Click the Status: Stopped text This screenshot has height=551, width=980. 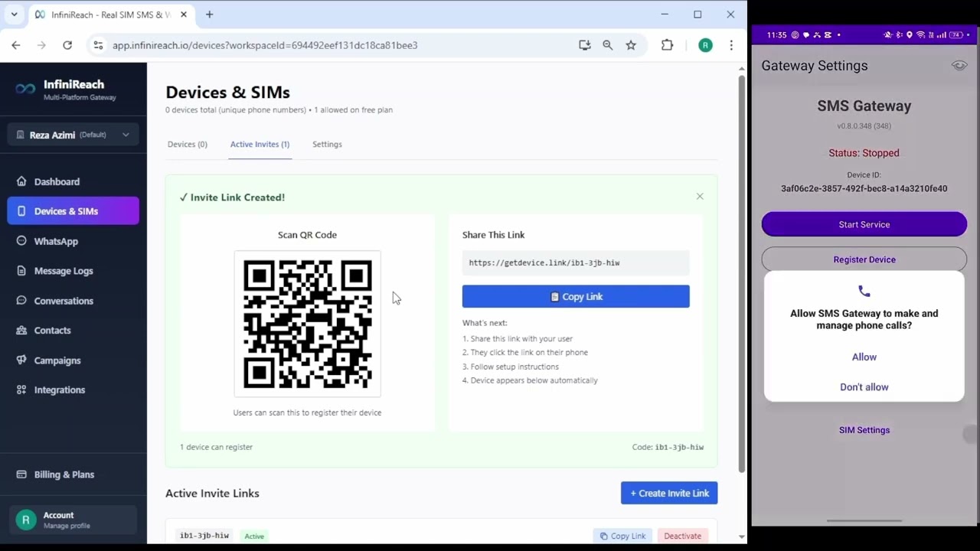click(x=864, y=153)
